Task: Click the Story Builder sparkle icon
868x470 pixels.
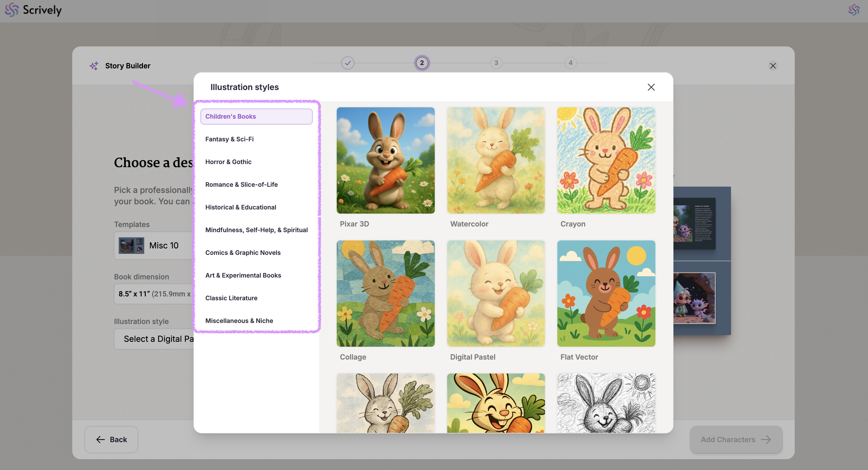Action: click(94, 66)
